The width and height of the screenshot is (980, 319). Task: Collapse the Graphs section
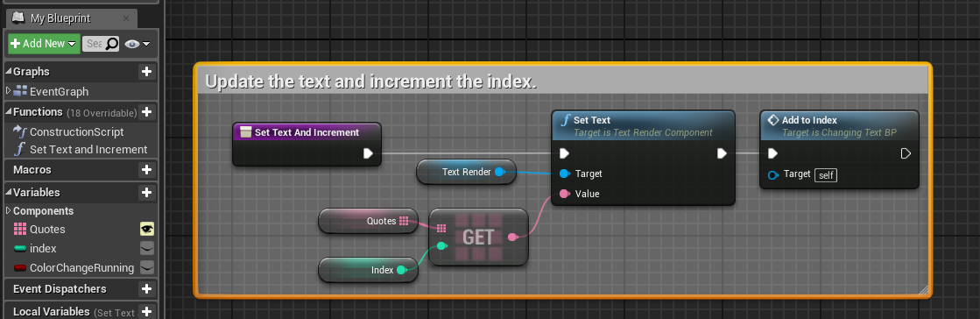coord(8,72)
